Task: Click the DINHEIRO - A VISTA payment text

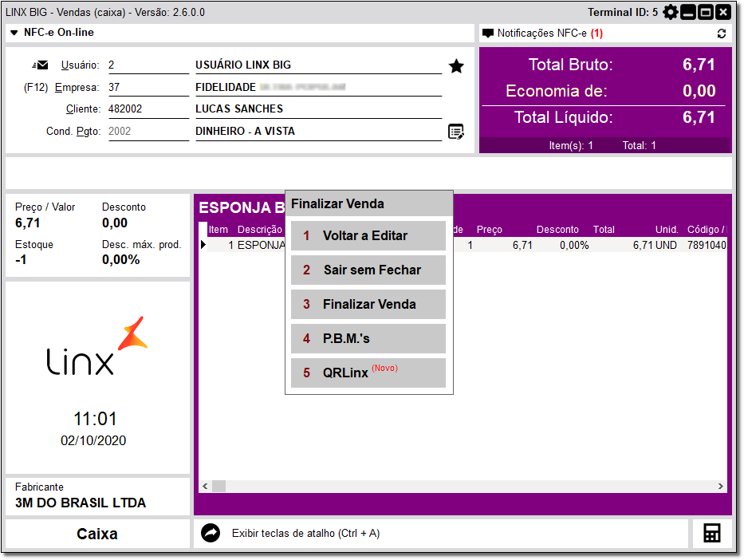Action: coord(245,132)
